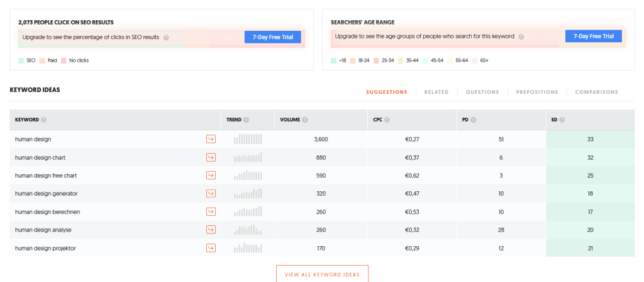
Task: Click help icon beside KEYWORD column header
Action: click(43, 120)
